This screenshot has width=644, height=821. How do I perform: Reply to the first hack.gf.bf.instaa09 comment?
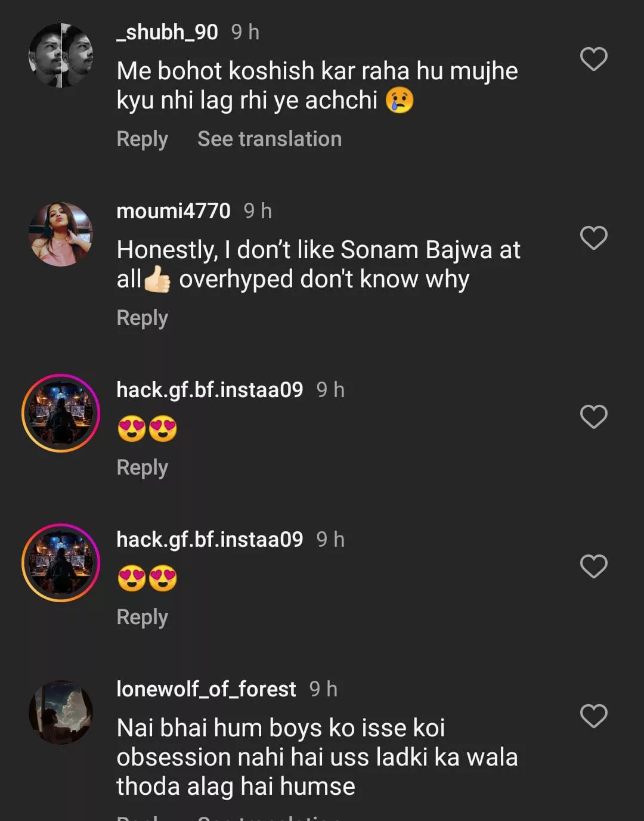142,467
